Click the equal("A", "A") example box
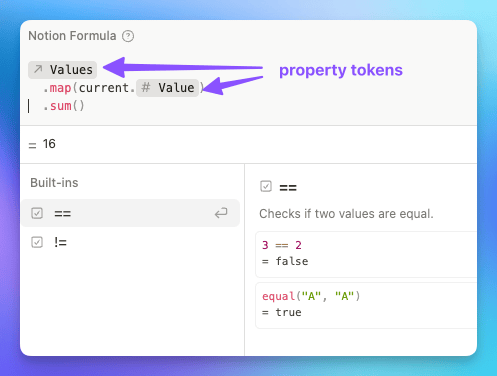Screen dimensions: 497x376 coord(366,305)
